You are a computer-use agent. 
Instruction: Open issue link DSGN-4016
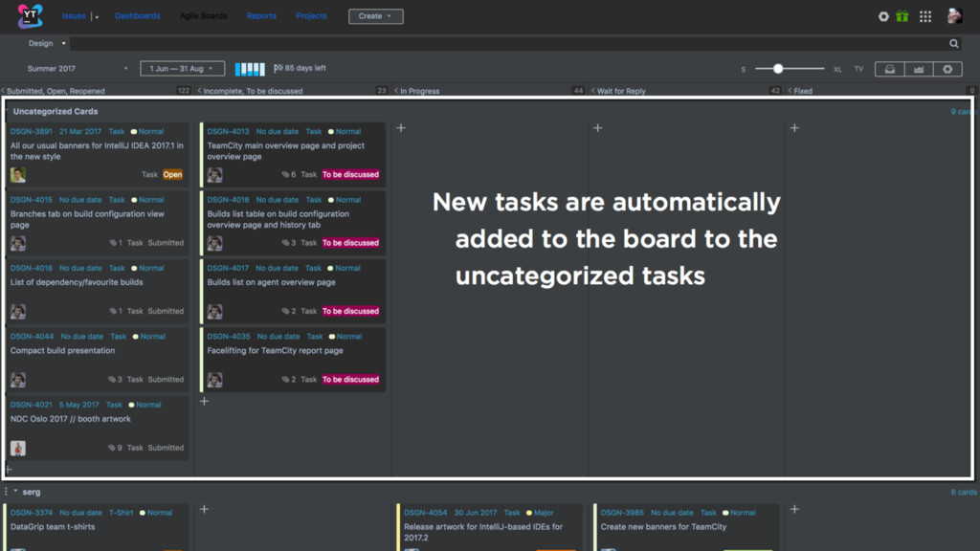point(228,200)
